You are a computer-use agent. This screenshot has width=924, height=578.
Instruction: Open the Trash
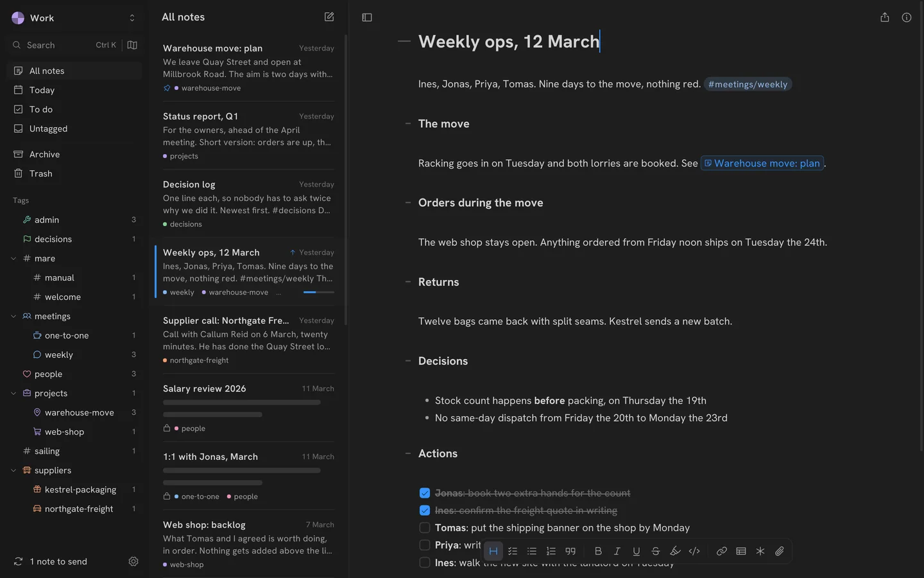pos(74,173)
